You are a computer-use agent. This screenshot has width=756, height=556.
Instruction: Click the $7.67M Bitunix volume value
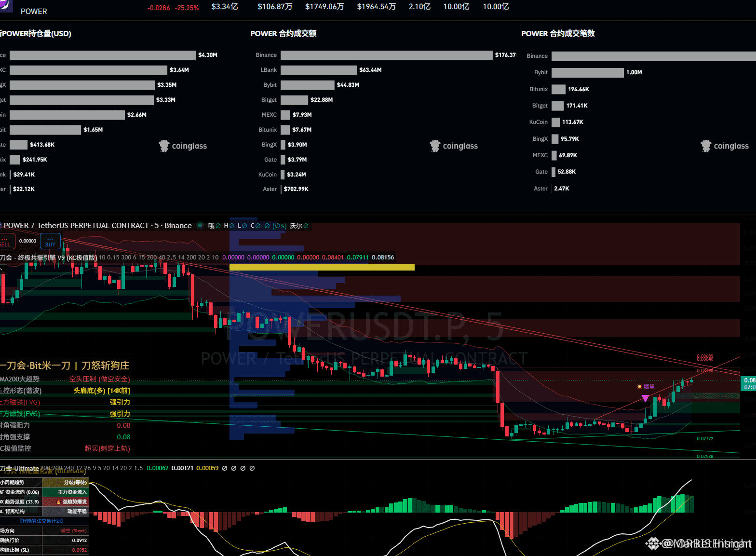[x=302, y=130]
